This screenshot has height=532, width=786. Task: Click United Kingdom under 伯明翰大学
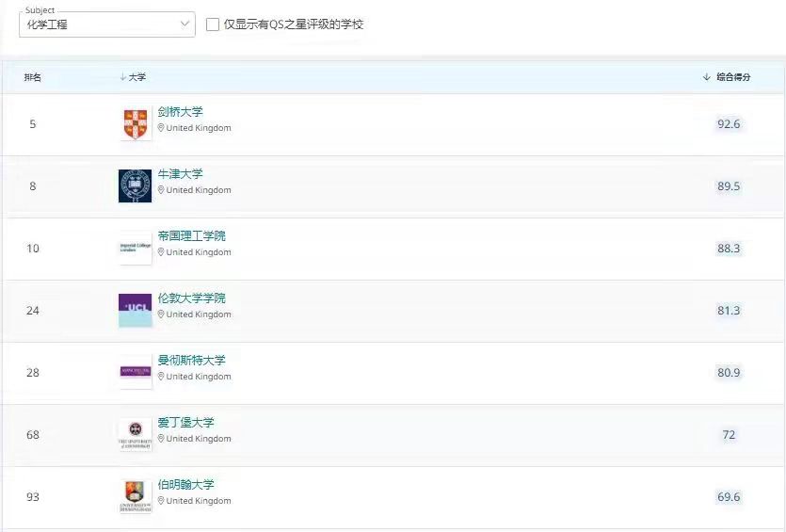click(x=199, y=501)
